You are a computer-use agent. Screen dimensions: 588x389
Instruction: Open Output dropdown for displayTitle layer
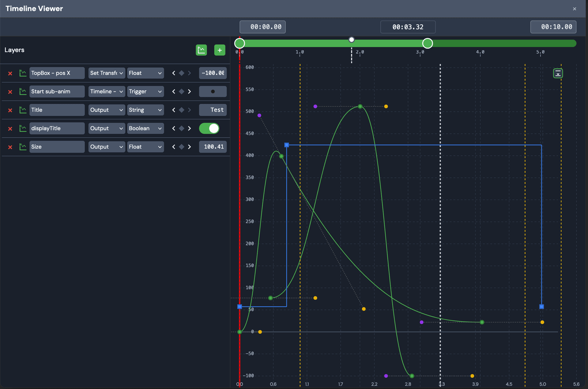pos(107,128)
